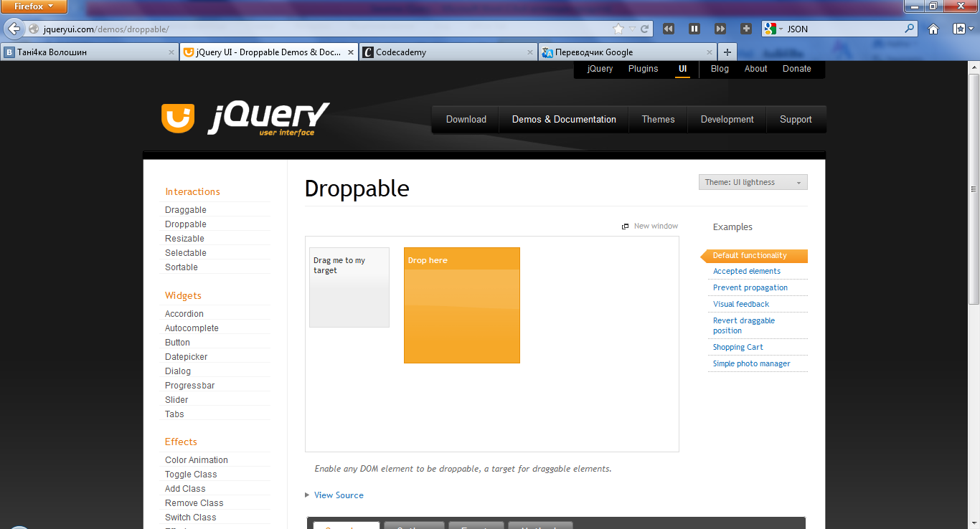Bookmark this page with the star icon
This screenshot has width=980, height=529.
point(618,29)
